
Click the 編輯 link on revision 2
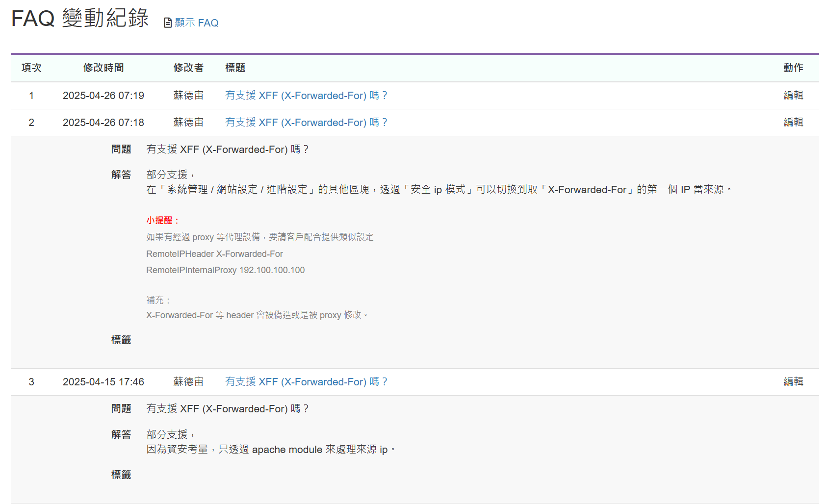(794, 122)
